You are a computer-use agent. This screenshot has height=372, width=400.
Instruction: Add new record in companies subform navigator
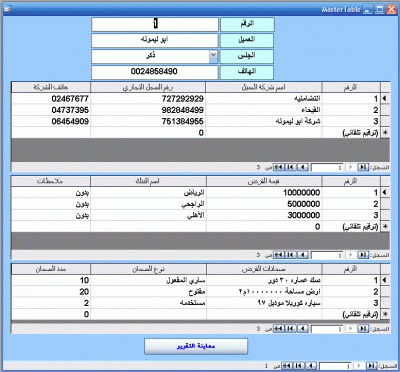click(279, 167)
